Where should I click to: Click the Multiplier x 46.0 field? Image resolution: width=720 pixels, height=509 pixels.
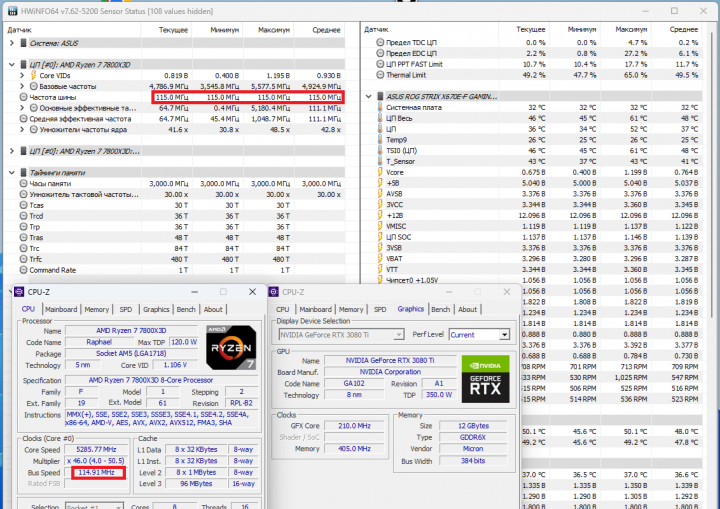[96, 461]
